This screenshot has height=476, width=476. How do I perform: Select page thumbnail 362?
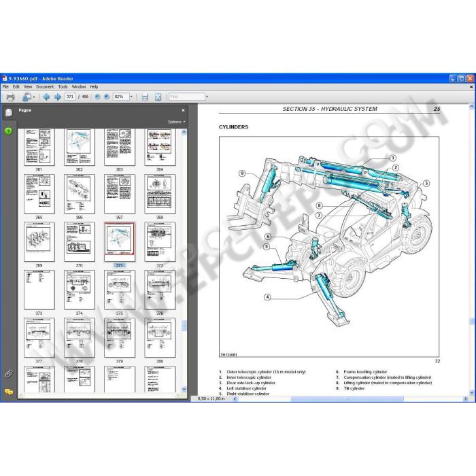(x=80, y=148)
